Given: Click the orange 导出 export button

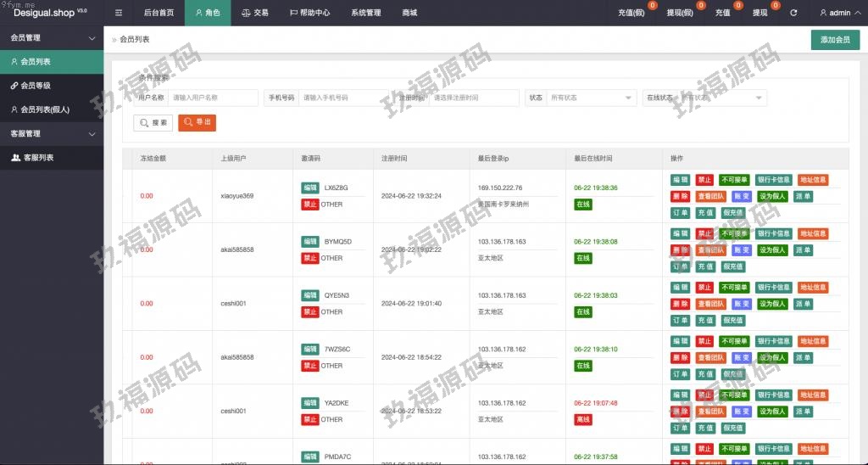Looking at the screenshot, I should [x=197, y=123].
